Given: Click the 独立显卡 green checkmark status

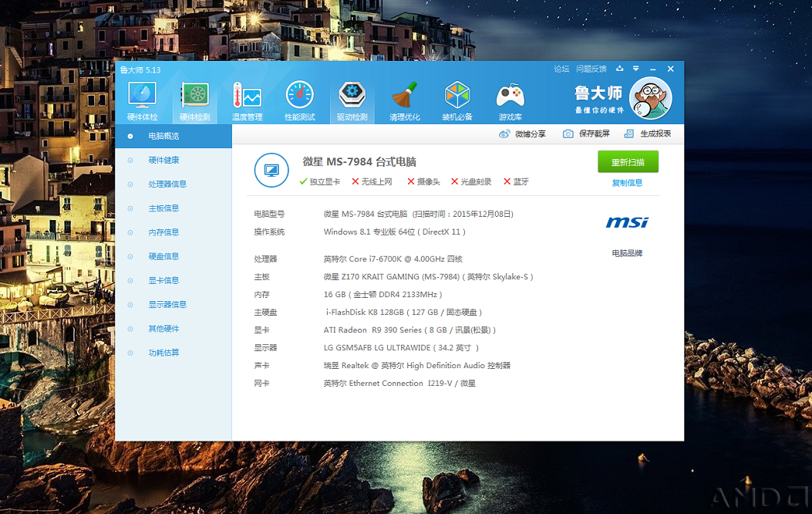Looking at the screenshot, I should (319, 181).
